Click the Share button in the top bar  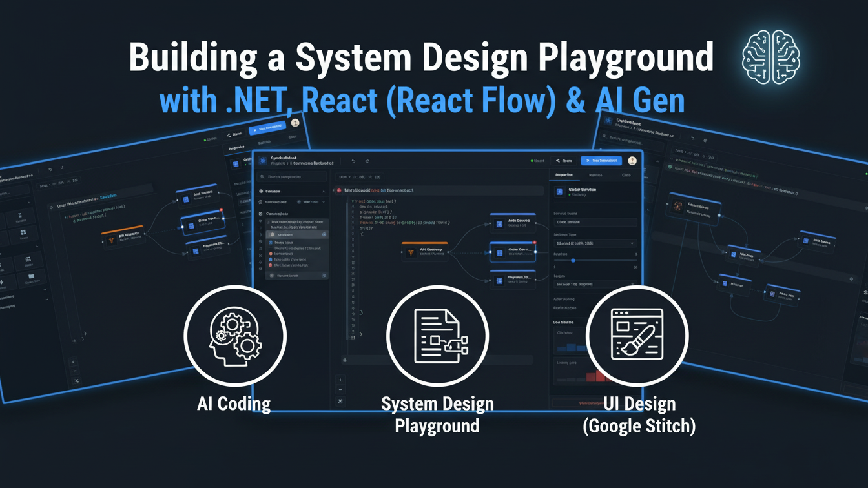(563, 161)
